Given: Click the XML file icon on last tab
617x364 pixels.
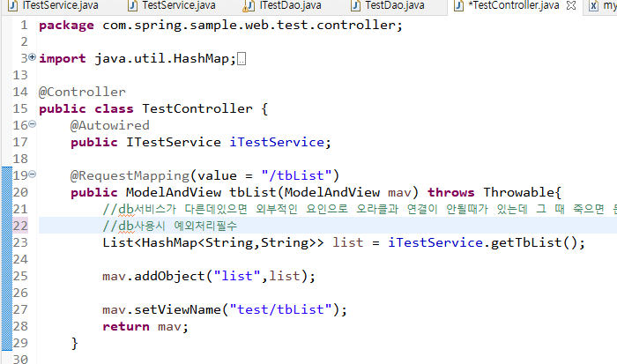Looking at the screenshot, I should (594, 5).
